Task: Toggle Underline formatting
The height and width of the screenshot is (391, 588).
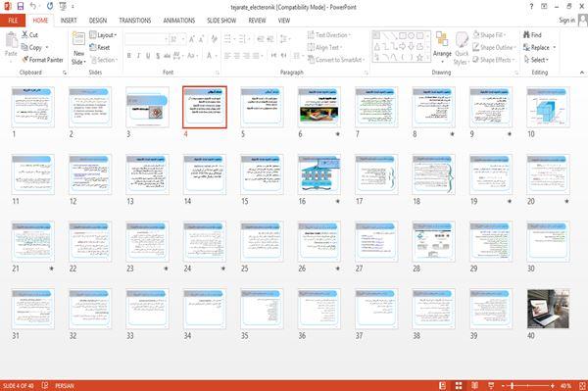Action: [x=148, y=56]
